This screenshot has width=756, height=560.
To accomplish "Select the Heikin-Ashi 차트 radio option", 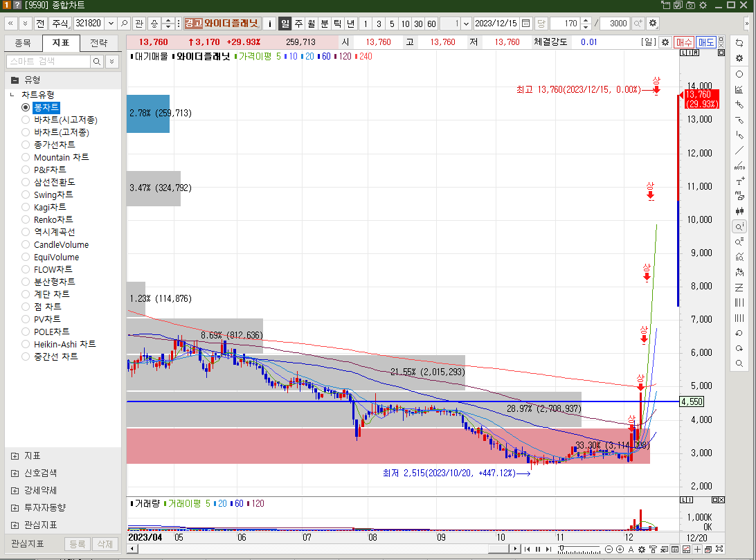I will [x=26, y=344].
